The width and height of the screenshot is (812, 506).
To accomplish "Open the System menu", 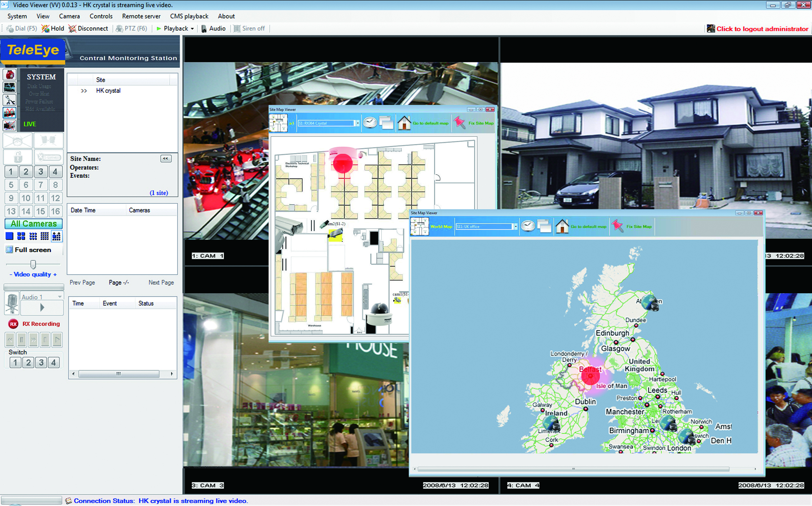I will point(17,16).
